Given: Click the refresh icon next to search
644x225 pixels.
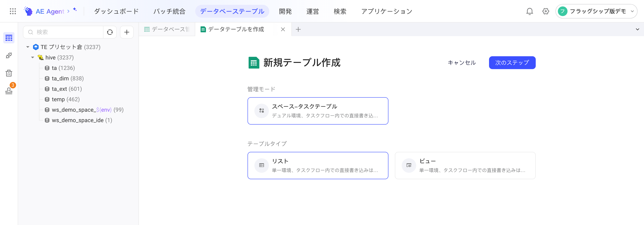Looking at the screenshot, I should [110, 32].
